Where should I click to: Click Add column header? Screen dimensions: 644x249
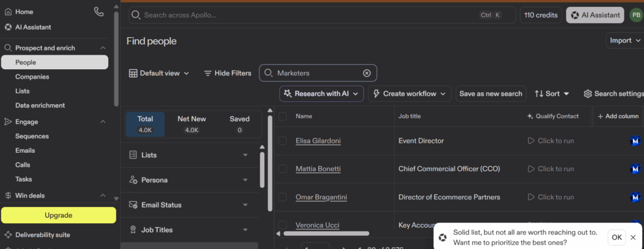coord(618,116)
